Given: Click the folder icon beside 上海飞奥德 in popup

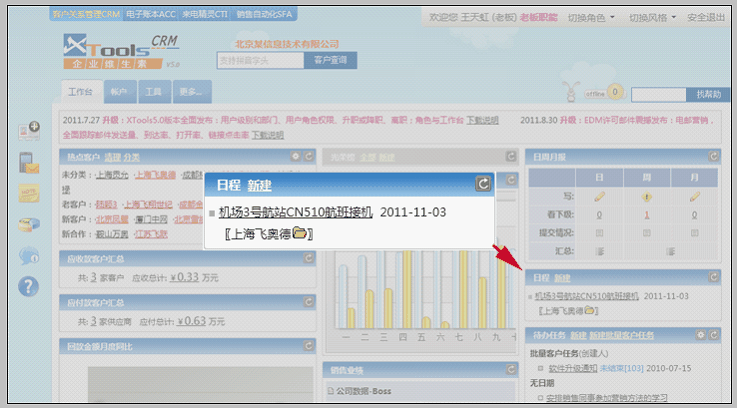Looking at the screenshot, I should click(x=297, y=234).
